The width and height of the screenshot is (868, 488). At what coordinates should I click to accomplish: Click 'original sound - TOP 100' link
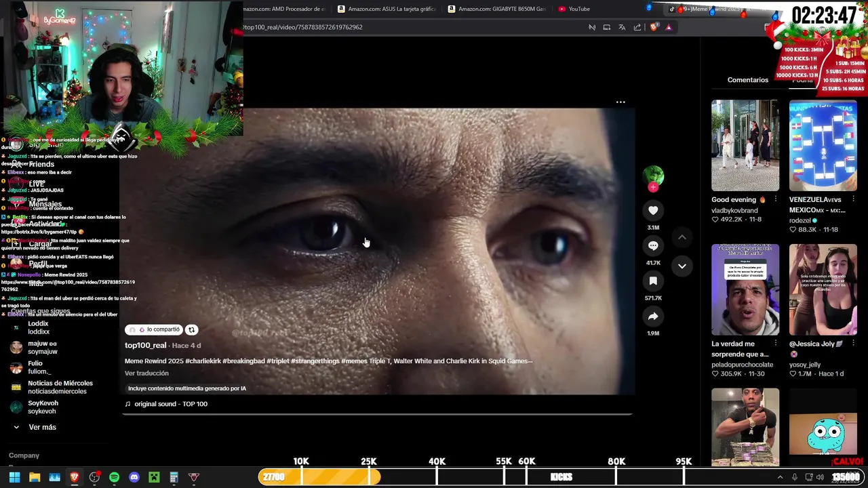click(171, 404)
